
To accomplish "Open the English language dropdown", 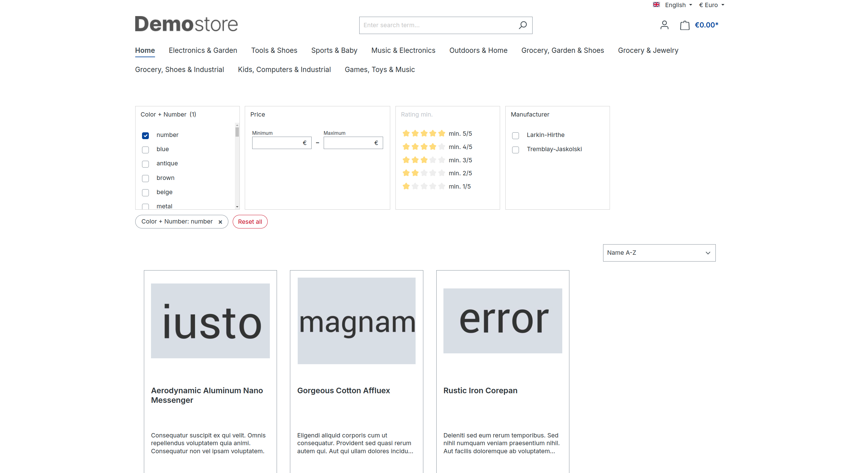I will point(678,5).
